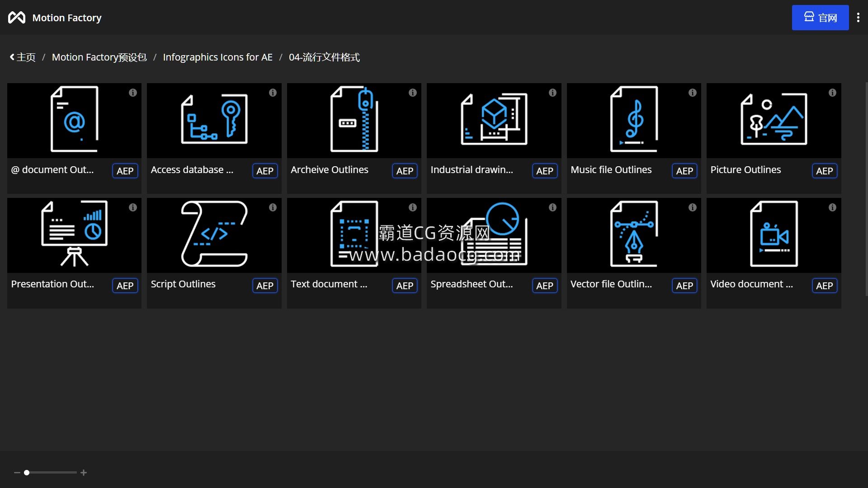
Task: Click AEP badge on Presentation Outlines
Action: (125, 286)
